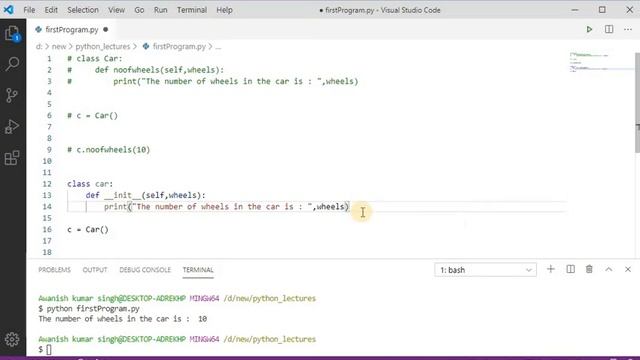Screen dimensions: 640x360
Task: Kill terminal with the trash icon
Action: click(589, 269)
